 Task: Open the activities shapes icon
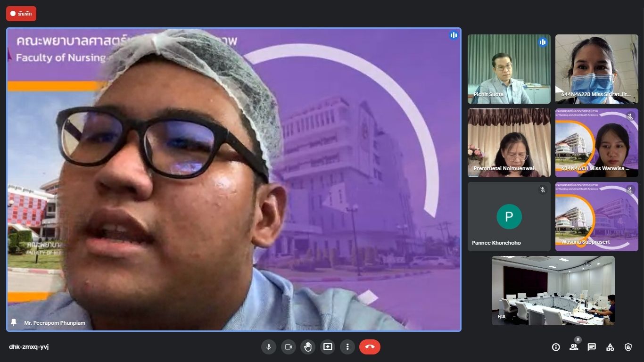pyautogui.click(x=610, y=347)
